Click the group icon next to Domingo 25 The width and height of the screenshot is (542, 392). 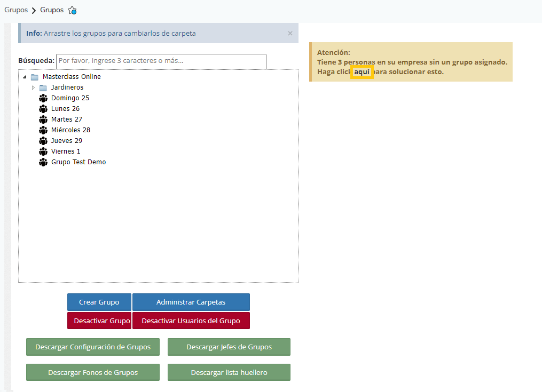(43, 98)
